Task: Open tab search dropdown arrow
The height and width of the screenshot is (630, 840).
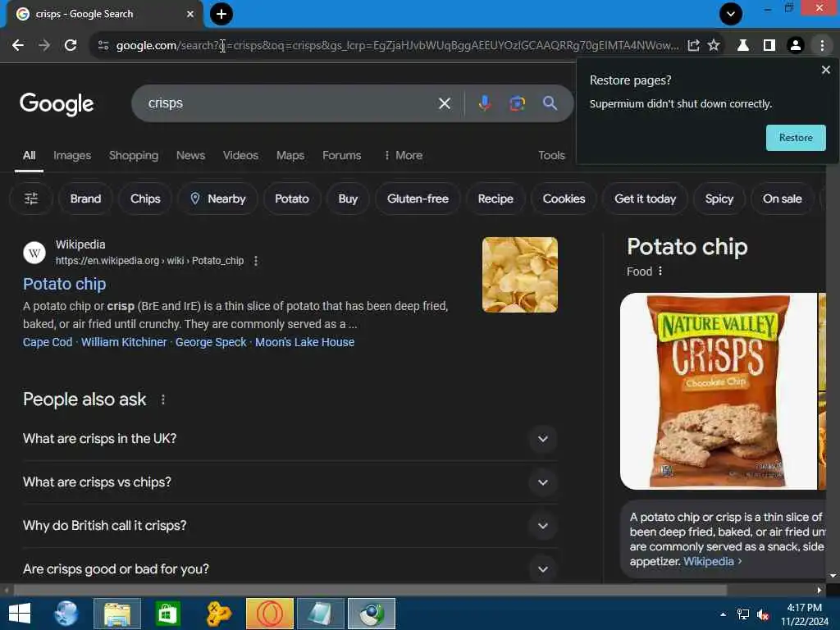Action: coord(731,14)
